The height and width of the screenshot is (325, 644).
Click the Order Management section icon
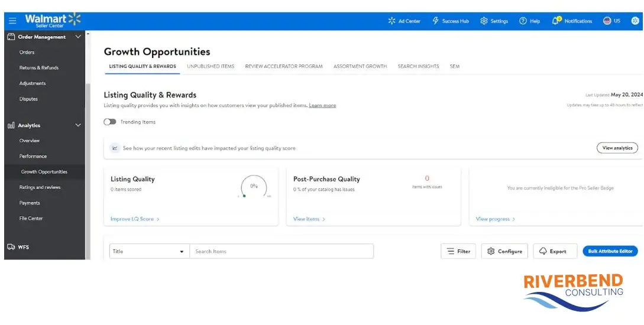pos(11,37)
